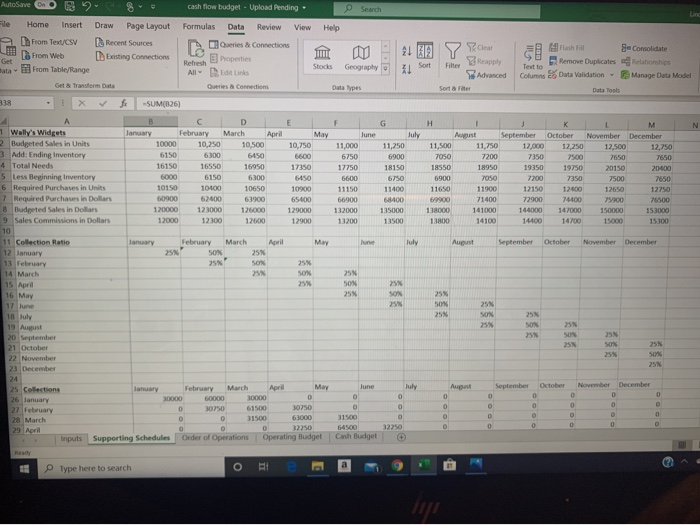Viewport: 700px width, 525px height.
Task: Switch to the Draw tab
Action: 104,25
